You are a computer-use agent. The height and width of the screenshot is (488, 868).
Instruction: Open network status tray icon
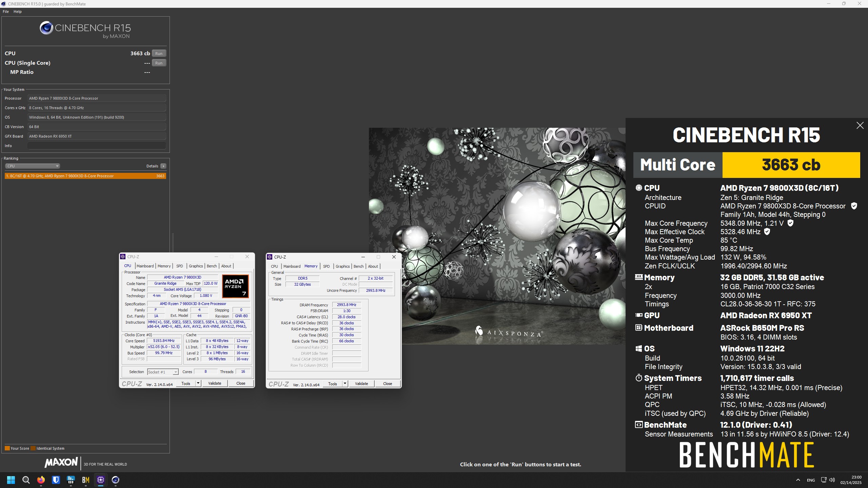pyautogui.click(x=824, y=480)
